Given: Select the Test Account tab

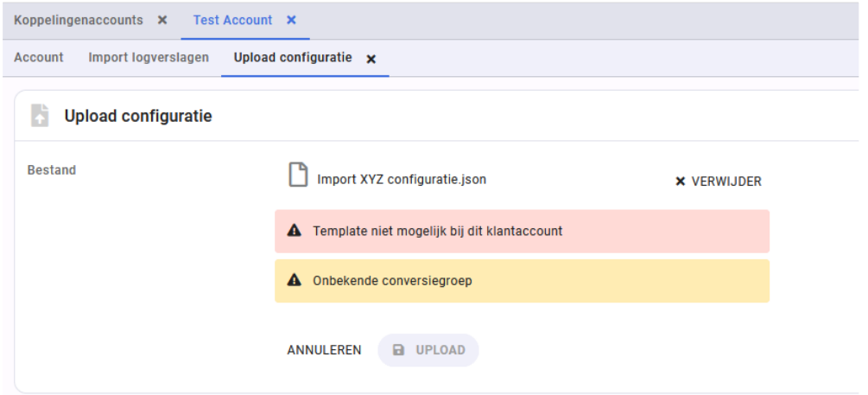Looking at the screenshot, I should pyautogui.click(x=232, y=21).
